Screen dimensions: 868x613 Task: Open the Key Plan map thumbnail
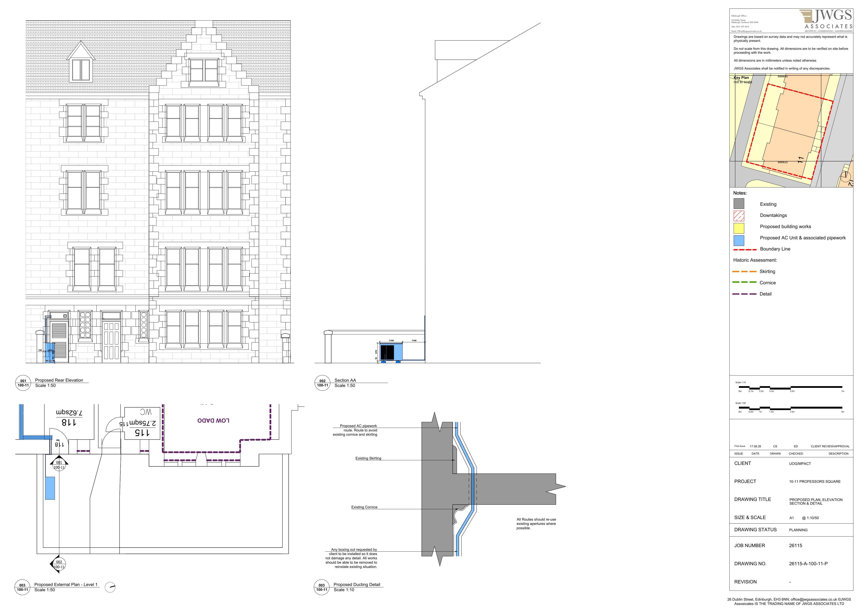tap(791, 130)
